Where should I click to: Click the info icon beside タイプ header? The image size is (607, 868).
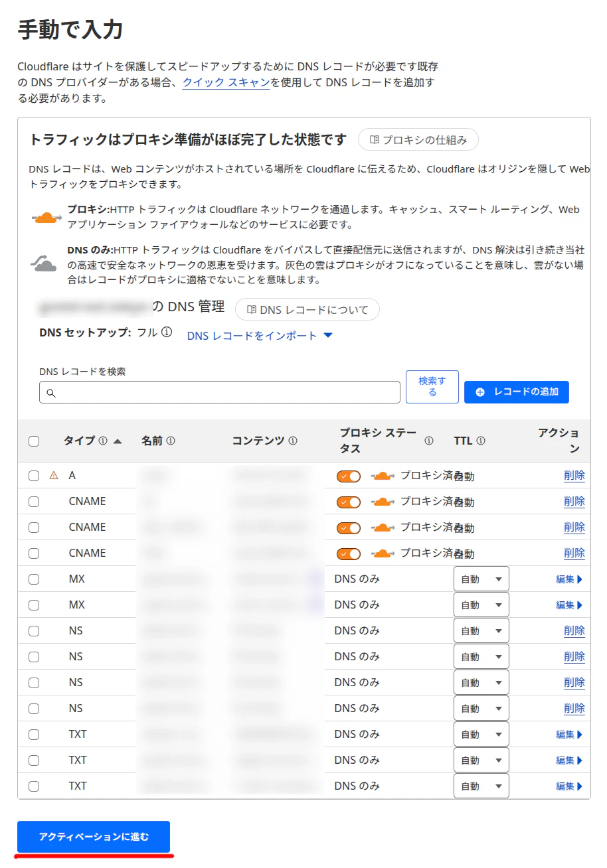(x=103, y=441)
